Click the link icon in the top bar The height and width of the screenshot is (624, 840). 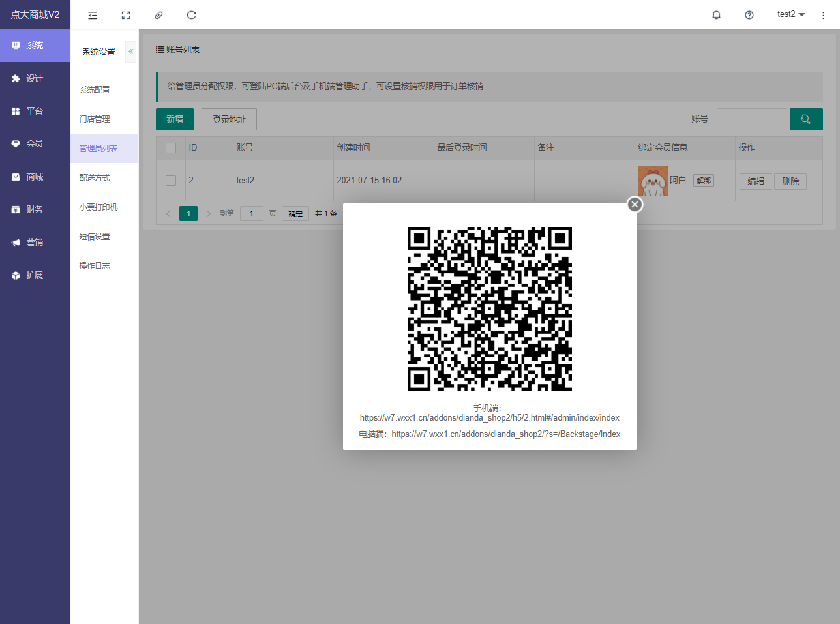158,15
